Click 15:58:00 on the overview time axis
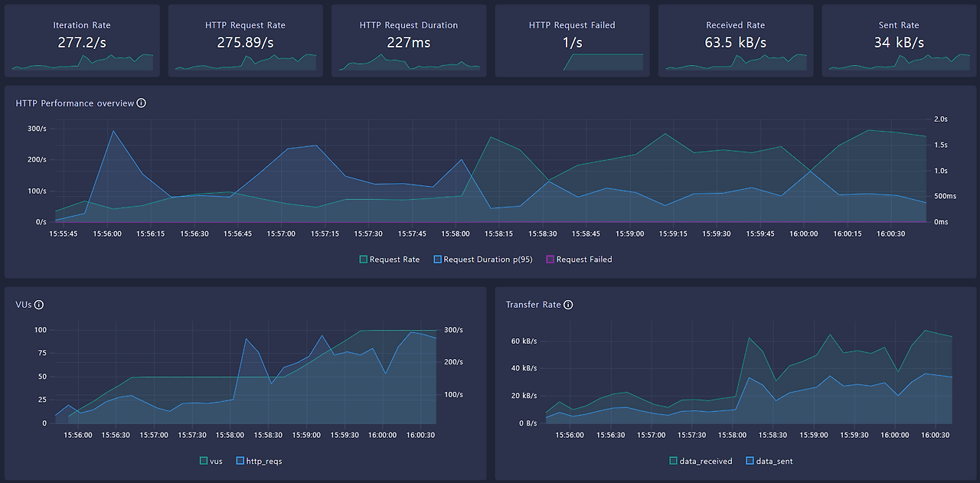The width and height of the screenshot is (980, 483). pos(456,234)
